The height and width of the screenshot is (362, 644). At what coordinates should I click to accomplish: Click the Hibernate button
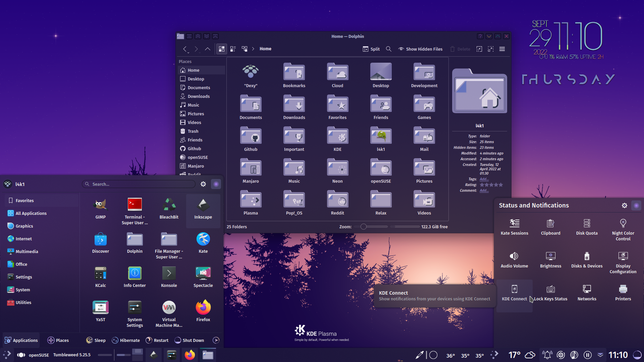pyautogui.click(x=126, y=340)
